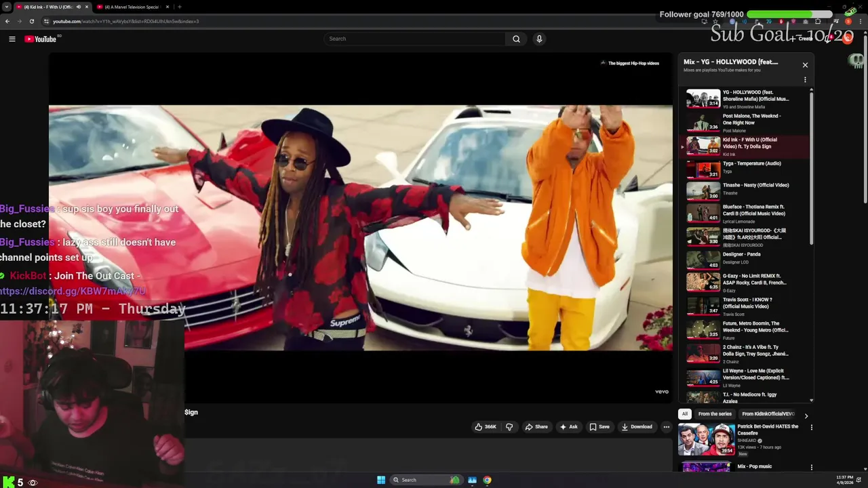This screenshot has width=868, height=488.
Task: Open the taskbar clock showing 11:37 PM
Action: (x=845, y=479)
